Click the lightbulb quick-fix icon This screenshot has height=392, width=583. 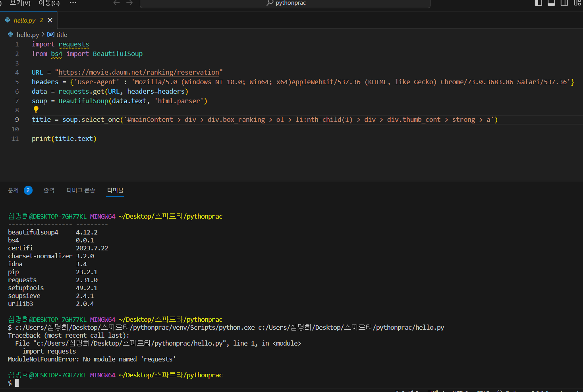(36, 109)
